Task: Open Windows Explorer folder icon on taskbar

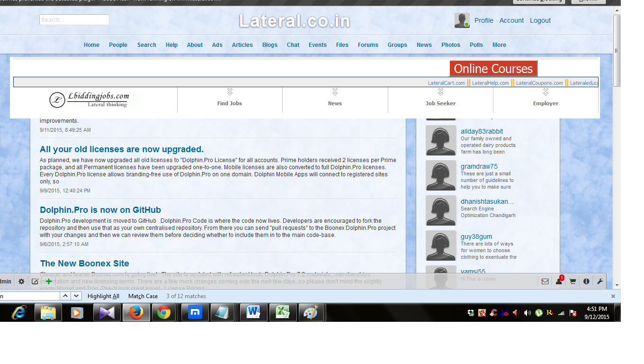Action: click(48, 313)
